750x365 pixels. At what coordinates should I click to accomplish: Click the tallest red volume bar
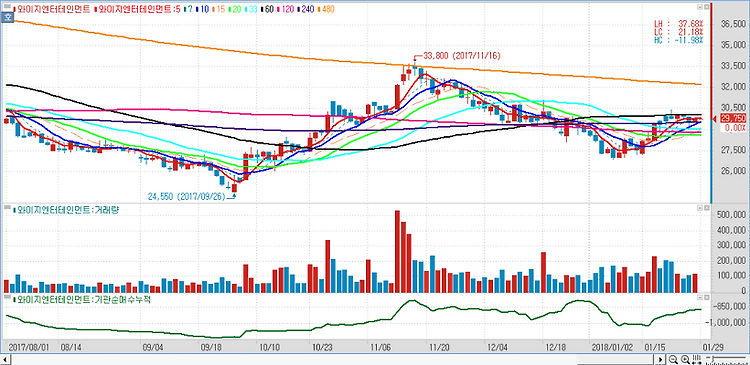click(397, 251)
